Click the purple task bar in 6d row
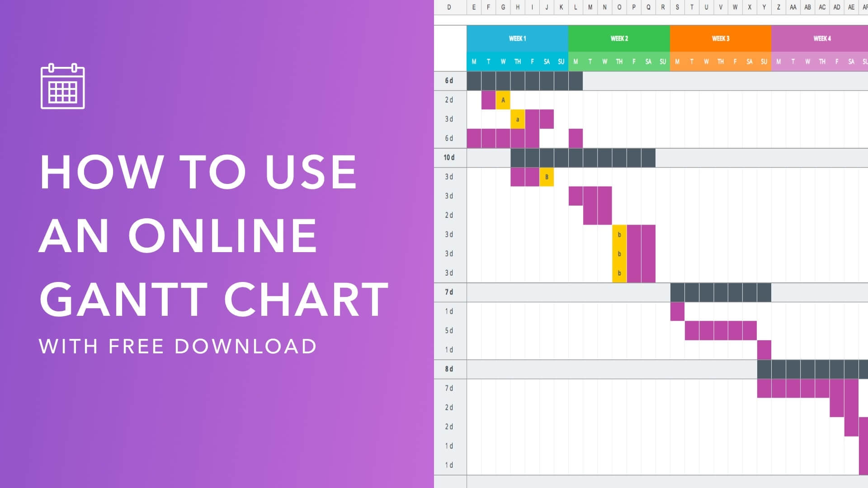Viewport: 868px width, 488px height. 509,138
